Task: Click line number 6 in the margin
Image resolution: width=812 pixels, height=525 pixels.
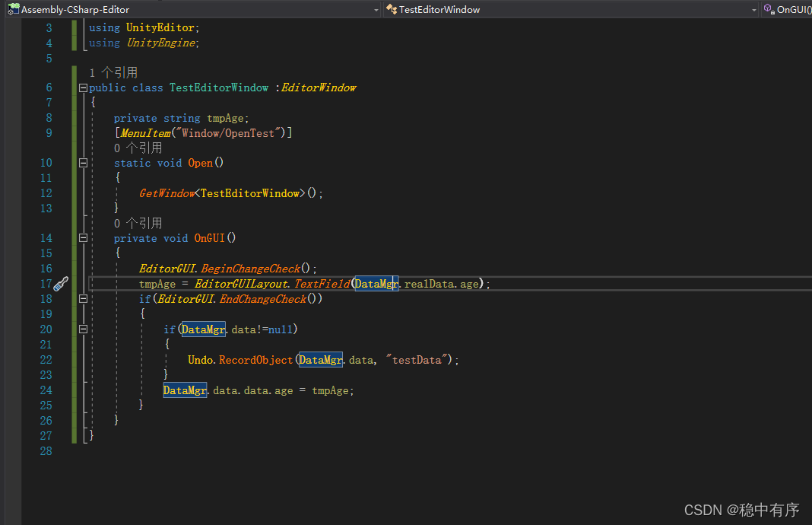Action: (49, 87)
